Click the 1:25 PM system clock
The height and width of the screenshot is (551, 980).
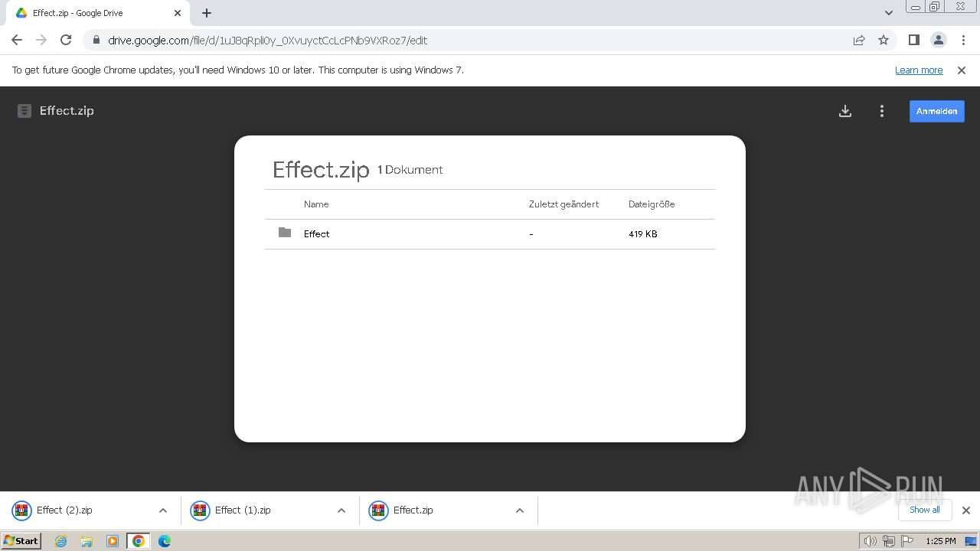tap(941, 541)
